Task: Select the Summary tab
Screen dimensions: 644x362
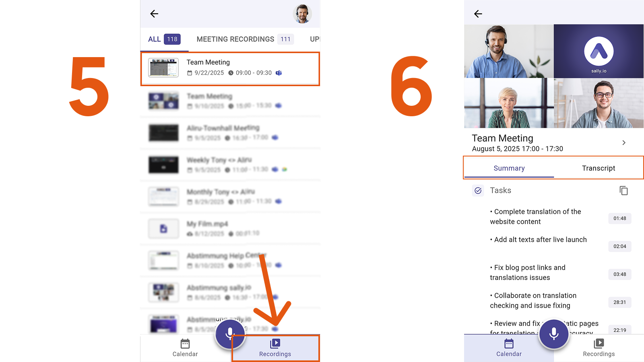Action: click(509, 168)
